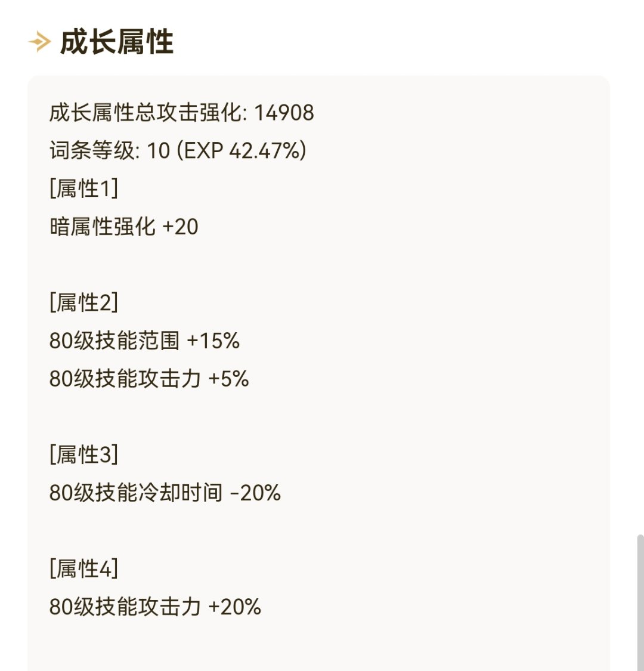Viewport: 644px width, 671px height.
Task: Select the [属性2] label
Action: tap(84, 302)
